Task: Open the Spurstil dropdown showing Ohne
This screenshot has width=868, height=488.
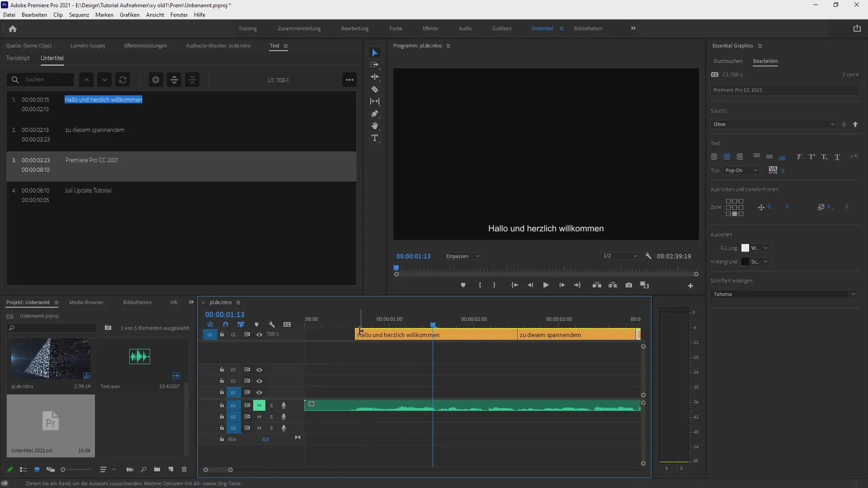Action: pyautogui.click(x=774, y=124)
